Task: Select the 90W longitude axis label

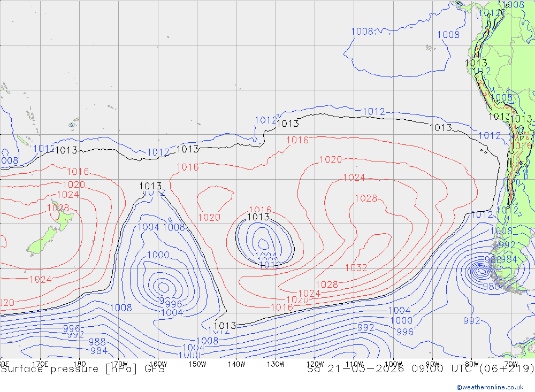Action: (x=433, y=364)
